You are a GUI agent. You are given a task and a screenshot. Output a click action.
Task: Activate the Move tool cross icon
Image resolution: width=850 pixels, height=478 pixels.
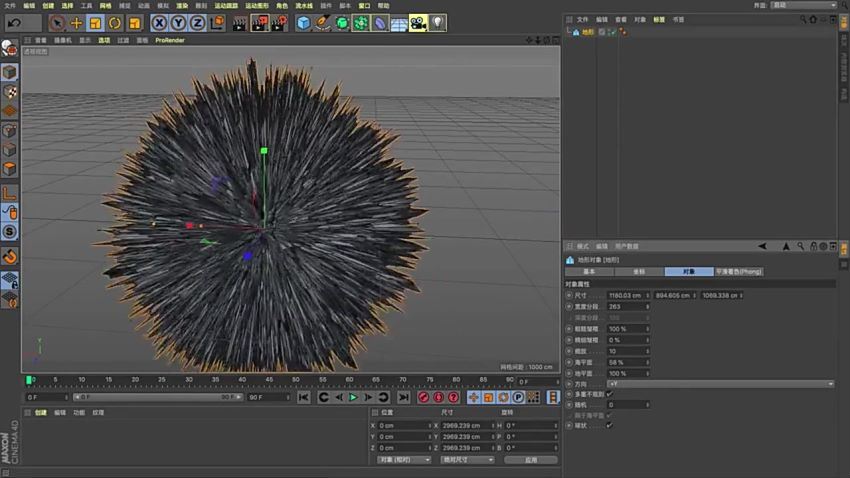tap(76, 23)
